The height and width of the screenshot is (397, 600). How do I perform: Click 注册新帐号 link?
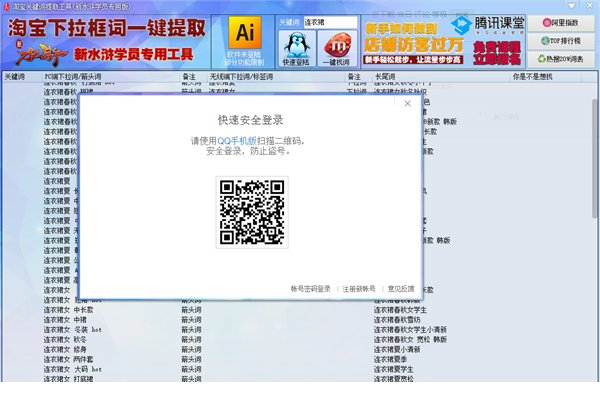point(359,289)
